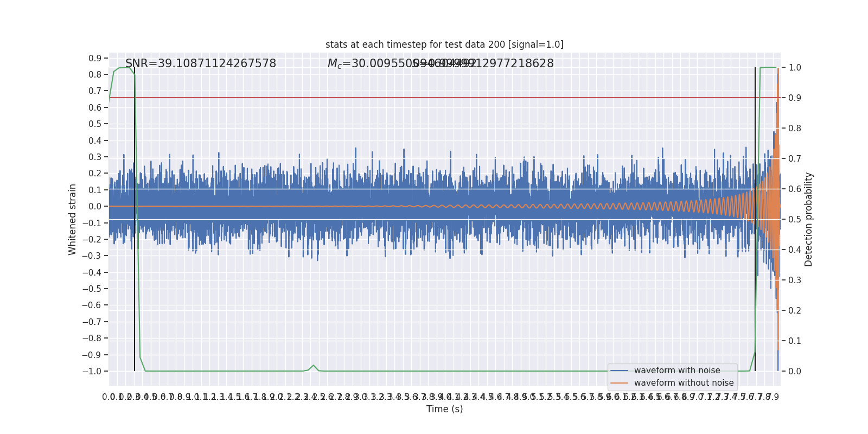Click the 0.0 tick on the left axis
This screenshot has height=434, width=868.
pyautogui.click(x=95, y=206)
